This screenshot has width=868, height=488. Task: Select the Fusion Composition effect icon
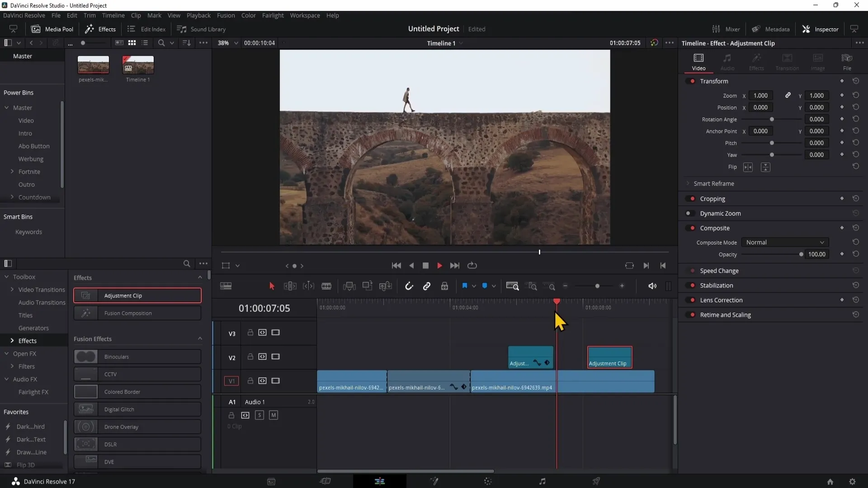86,313
